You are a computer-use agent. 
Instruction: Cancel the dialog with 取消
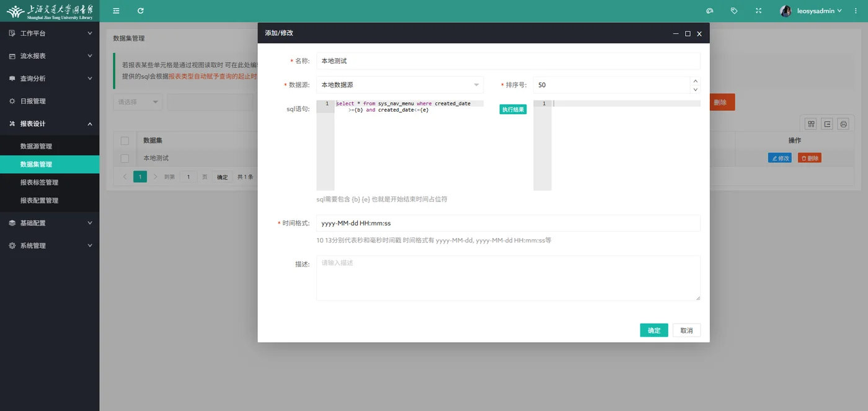(x=686, y=330)
